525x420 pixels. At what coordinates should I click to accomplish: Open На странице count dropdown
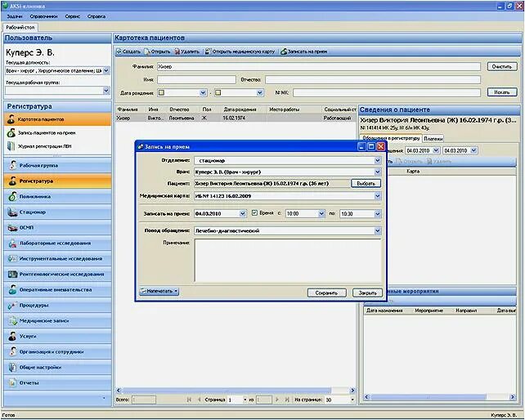[x=352, y=400]
